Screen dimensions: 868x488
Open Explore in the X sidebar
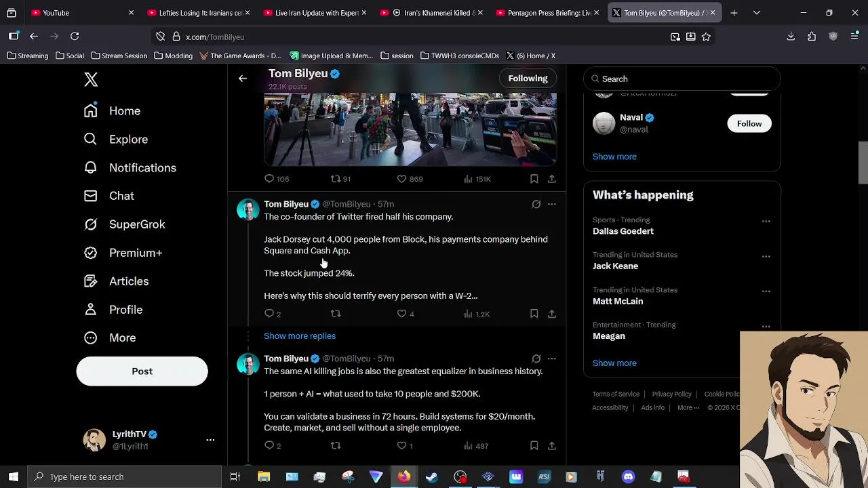click(x=115, y=139)
